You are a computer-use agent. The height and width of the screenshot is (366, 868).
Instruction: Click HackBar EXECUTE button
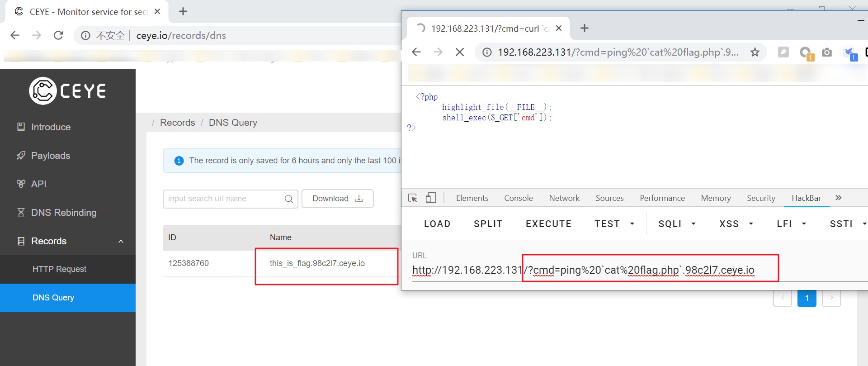548,224
